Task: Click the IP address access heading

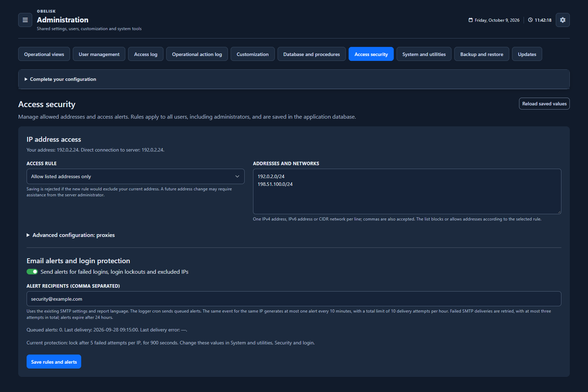Action: click(54, 139)
